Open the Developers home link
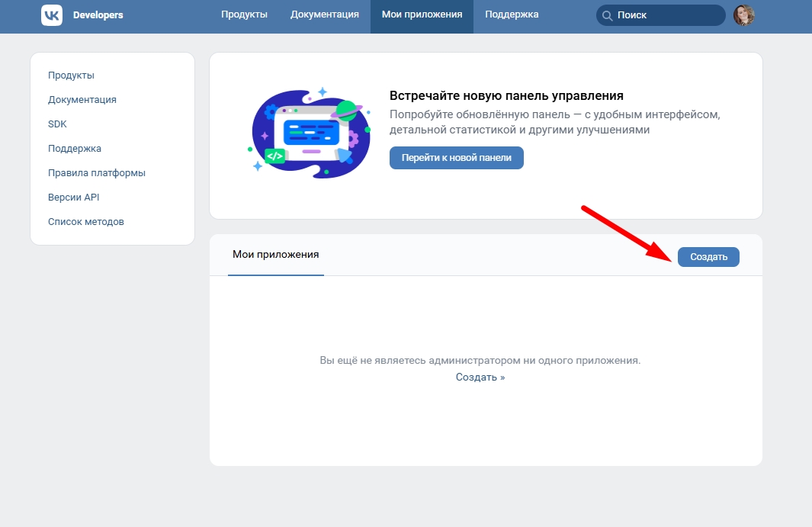 (x=98, y=15)
